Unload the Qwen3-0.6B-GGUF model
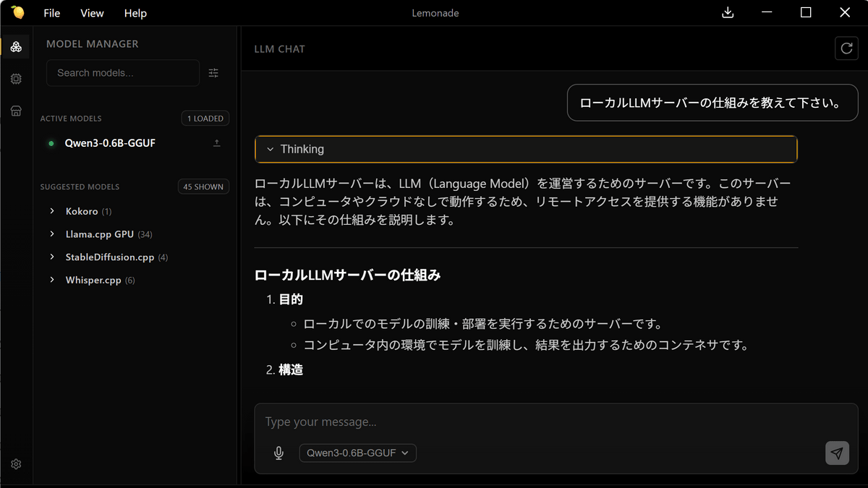Image resolution: width=868 pixels, height=488 pixels. click(x=216, y=143)
